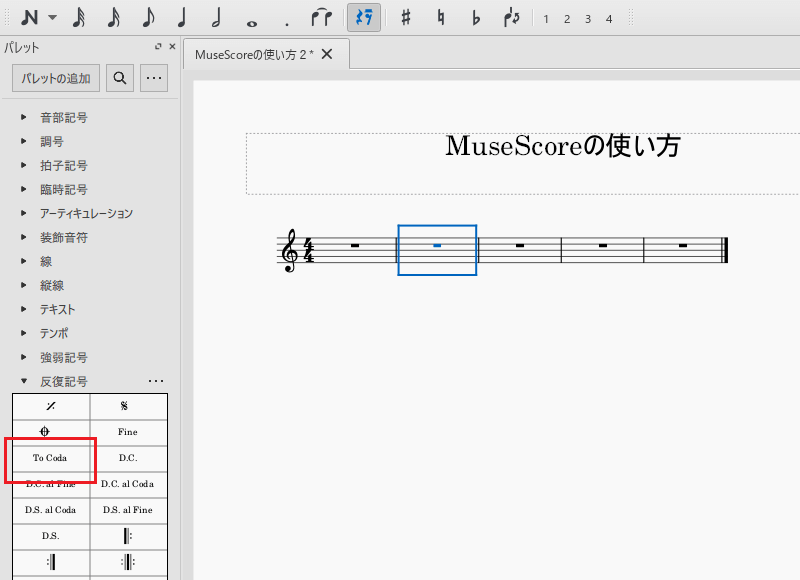The height and width of the screenshot is (580, 800).
Task: Select D.S. al Fine palette item
Action: 129,510
